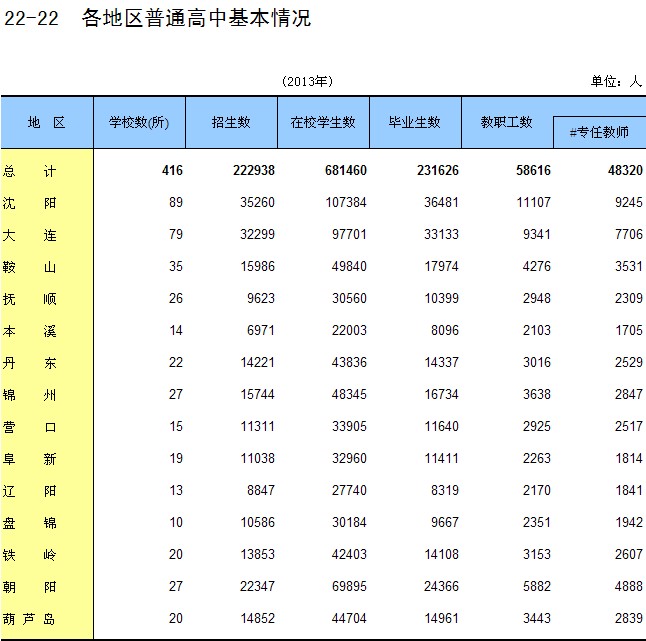Image resolution: width=646 pixels, height=641 pixels.
Task: Click the 抚顺 row label
Action: point(29,299)
